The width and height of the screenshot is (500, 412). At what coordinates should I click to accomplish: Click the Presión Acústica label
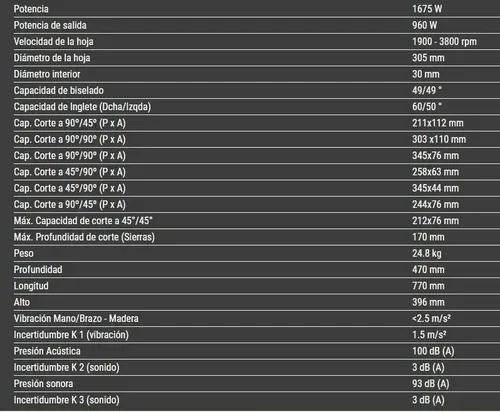click(x=47, y=351)
